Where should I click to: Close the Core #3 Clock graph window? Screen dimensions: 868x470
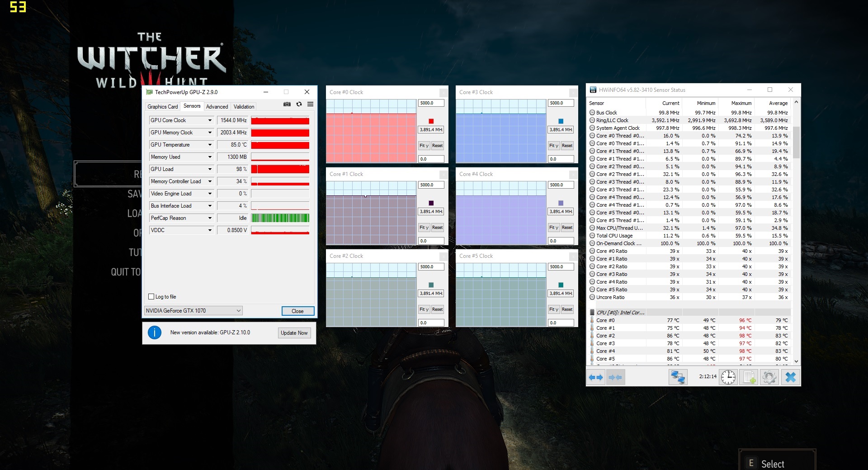[573, 92]
